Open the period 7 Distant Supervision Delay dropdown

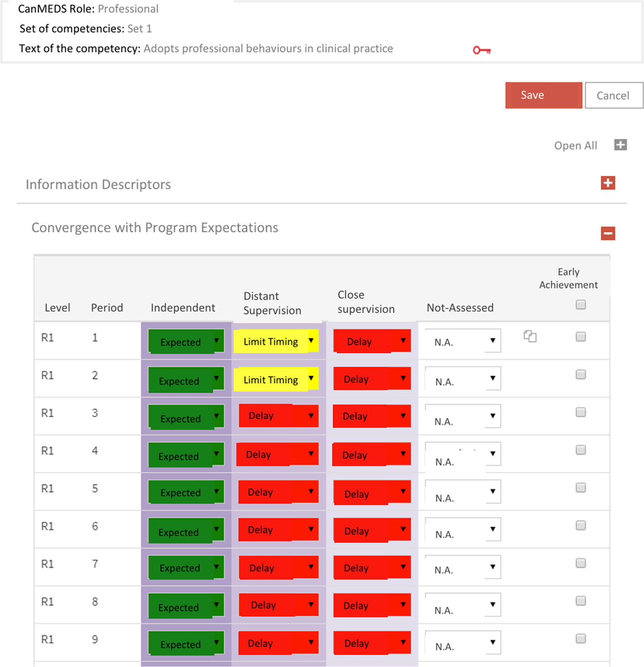click(x=278, y=567)
